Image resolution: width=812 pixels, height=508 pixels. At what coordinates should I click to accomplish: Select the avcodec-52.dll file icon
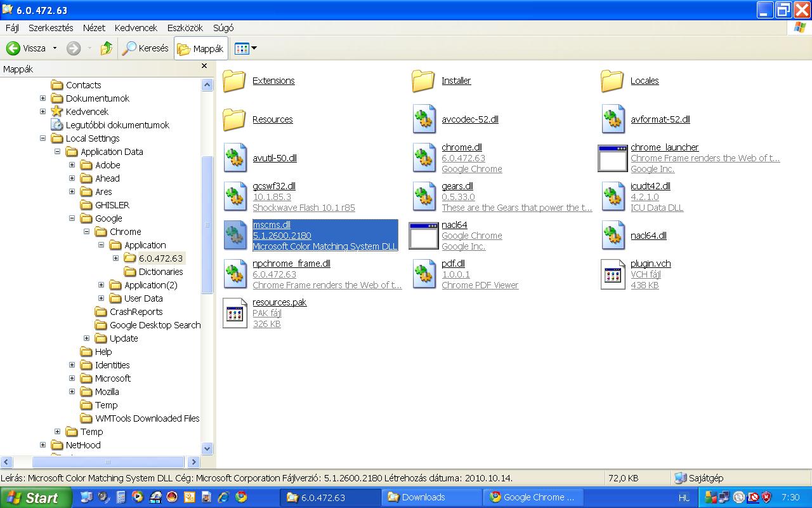point(424,119)
